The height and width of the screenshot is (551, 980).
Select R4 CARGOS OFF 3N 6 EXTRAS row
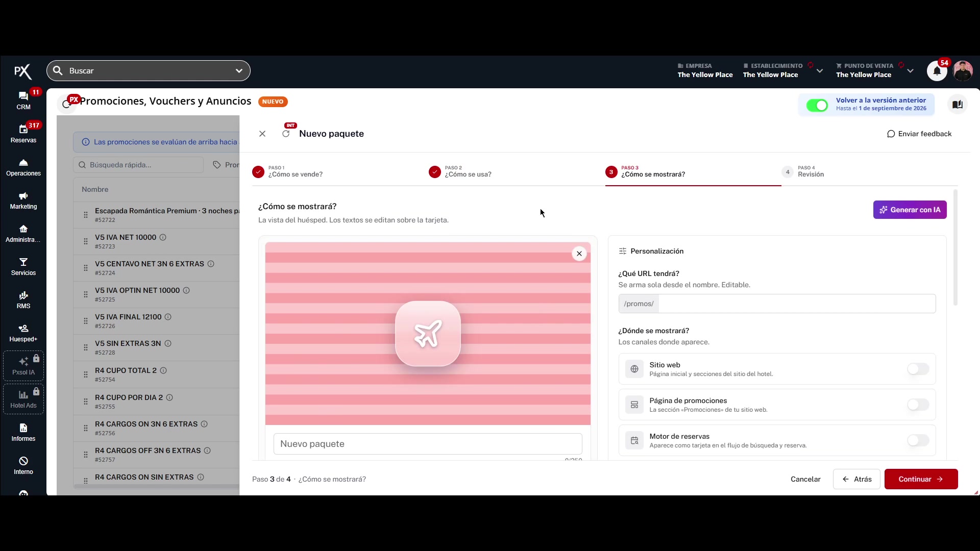coord(156,455)
